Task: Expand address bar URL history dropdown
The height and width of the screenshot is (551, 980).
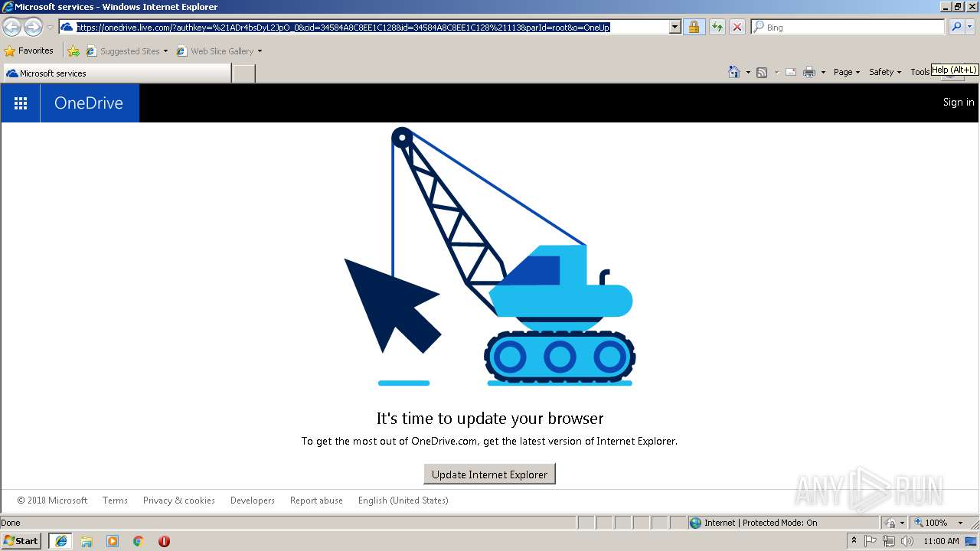Action: pyautogui.click(x=675, y=27)
